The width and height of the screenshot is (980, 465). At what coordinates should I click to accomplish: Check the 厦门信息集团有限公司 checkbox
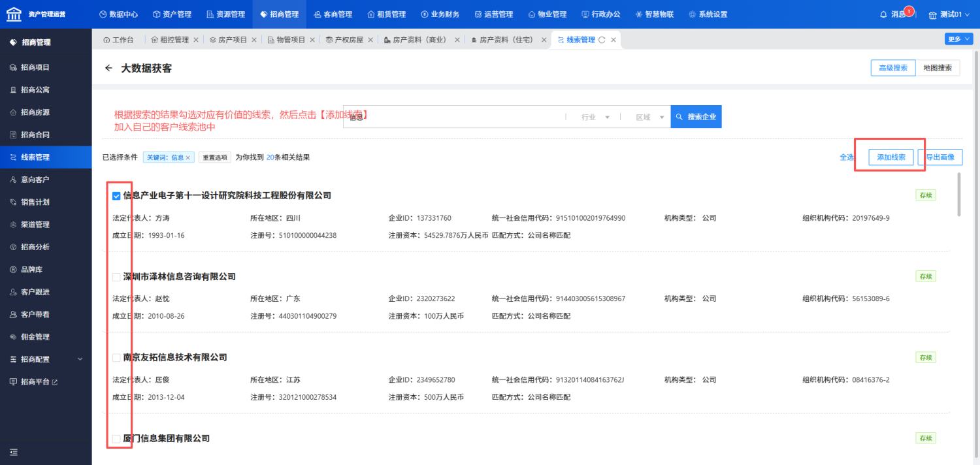[x=116, y=439]
